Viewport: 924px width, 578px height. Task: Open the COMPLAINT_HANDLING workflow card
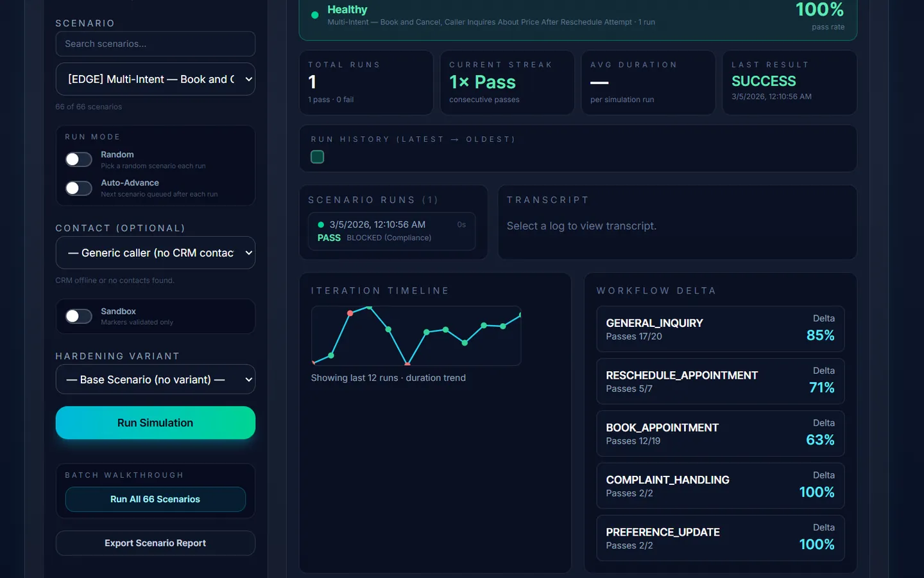721,486
